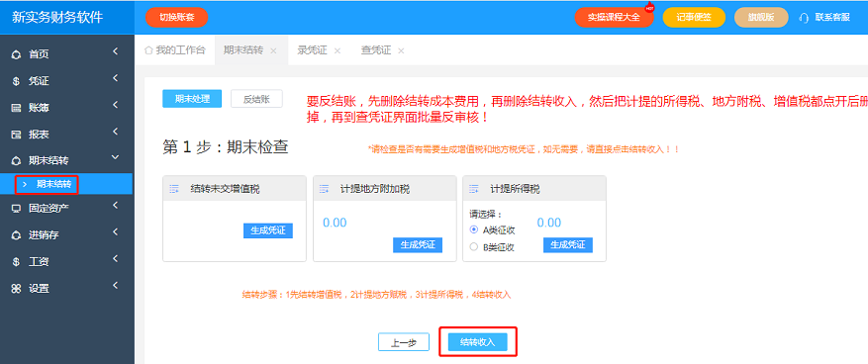Click the 报表 report icon in sidebar

coord(16,135)
